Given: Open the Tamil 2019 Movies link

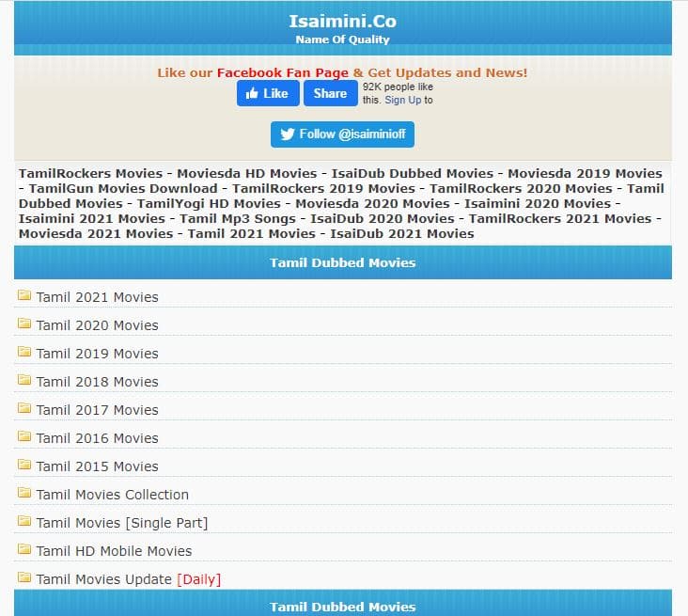Looking at the screenshot, I should 97,354.
